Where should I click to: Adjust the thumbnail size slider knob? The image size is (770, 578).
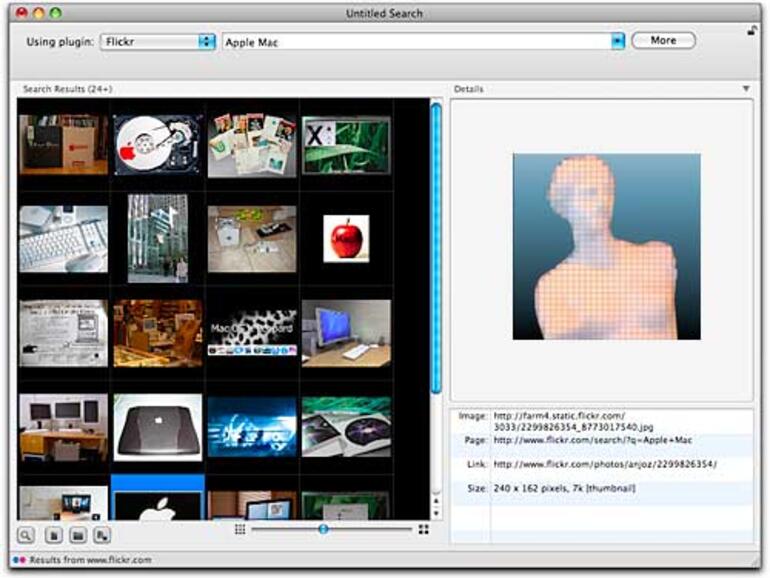[323, 529]
